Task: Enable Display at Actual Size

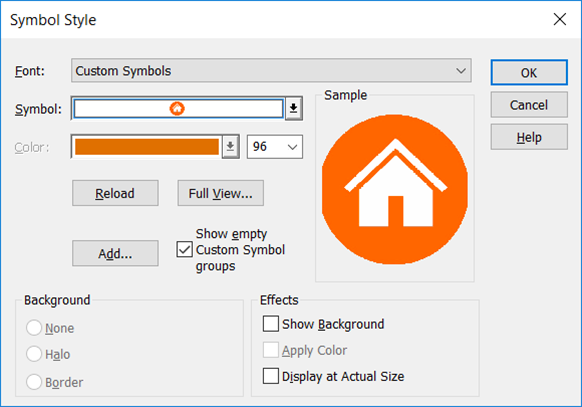Action: [x=271, y=376]
